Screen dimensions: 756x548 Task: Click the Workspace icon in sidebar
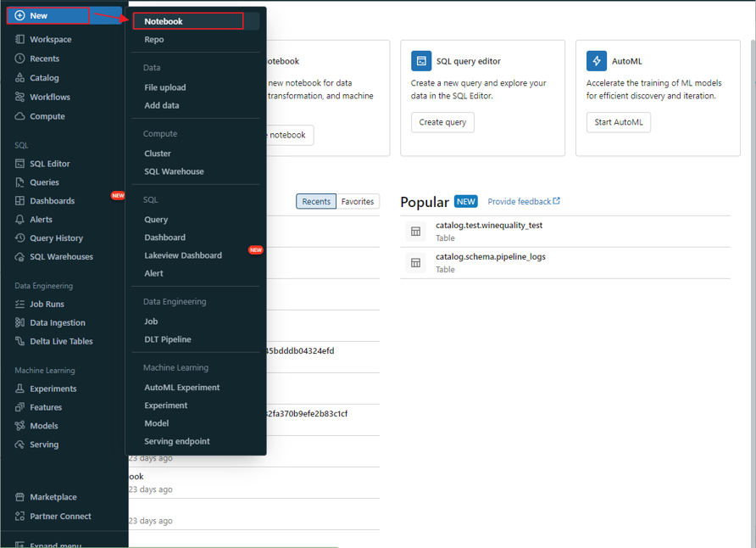pos(19,40)
